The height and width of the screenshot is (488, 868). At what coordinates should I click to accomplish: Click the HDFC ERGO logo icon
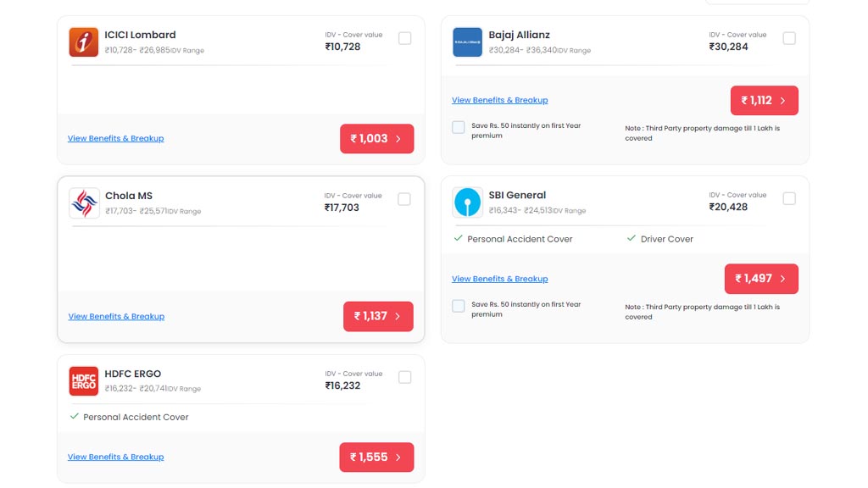[84, 381]
